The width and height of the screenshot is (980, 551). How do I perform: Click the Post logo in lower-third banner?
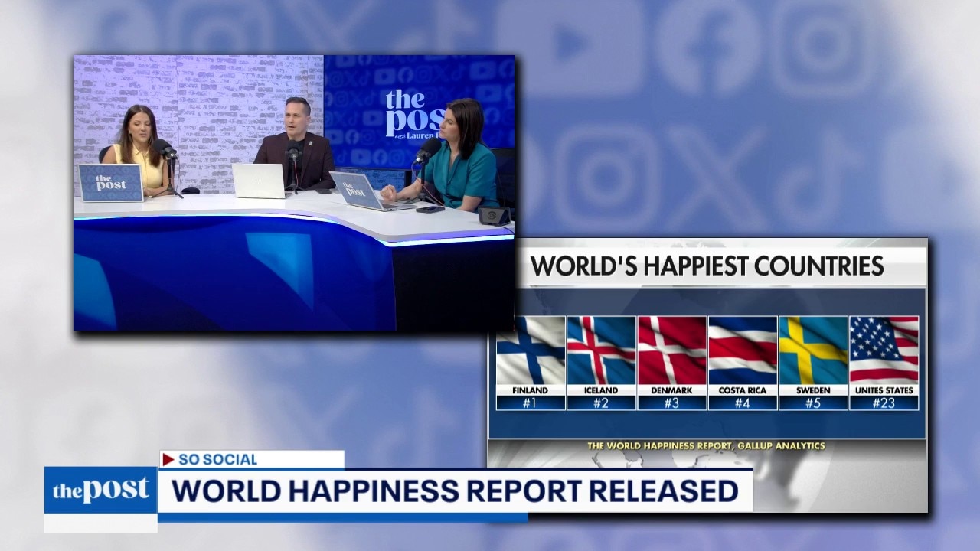100,491
